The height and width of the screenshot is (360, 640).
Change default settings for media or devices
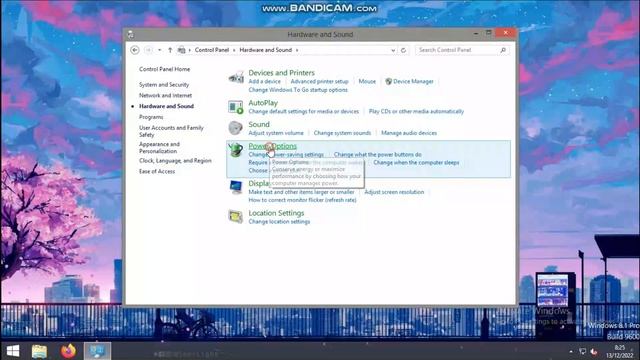303,111
